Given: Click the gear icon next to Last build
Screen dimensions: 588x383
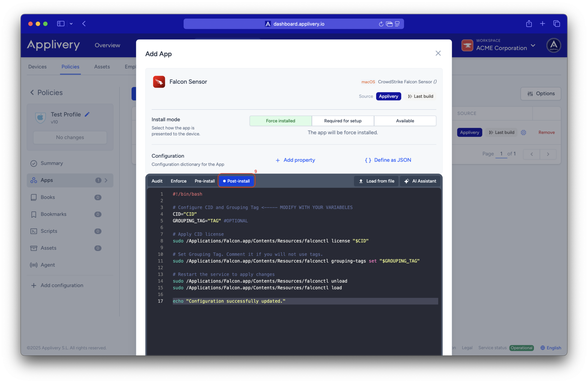Looking at the screenshot, I should pos(523,132).
